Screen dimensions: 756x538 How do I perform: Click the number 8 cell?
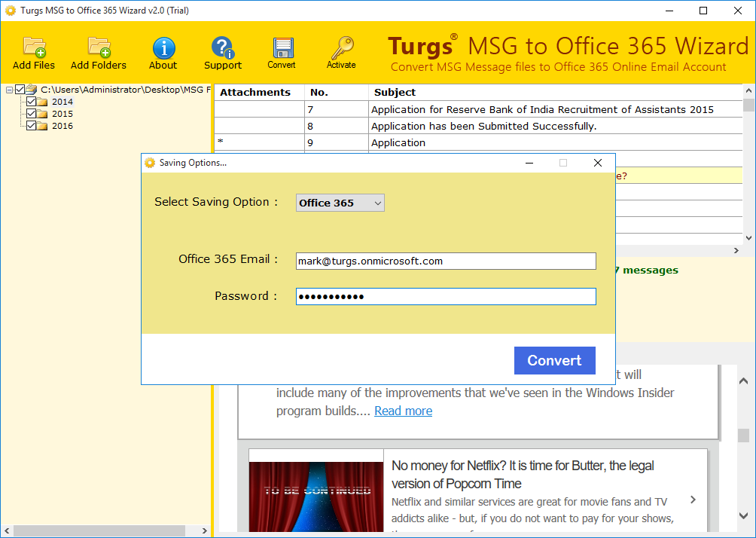tap(337, 127)
